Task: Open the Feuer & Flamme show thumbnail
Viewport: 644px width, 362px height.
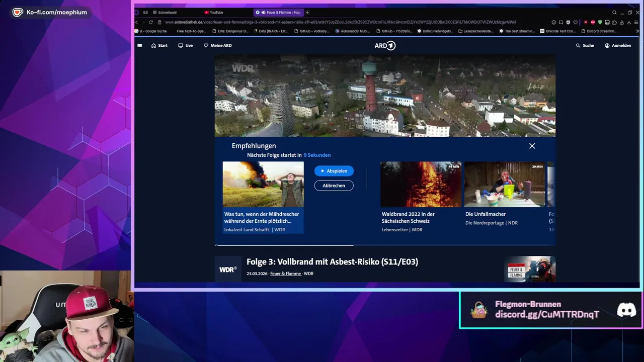Action: (530, 269)
